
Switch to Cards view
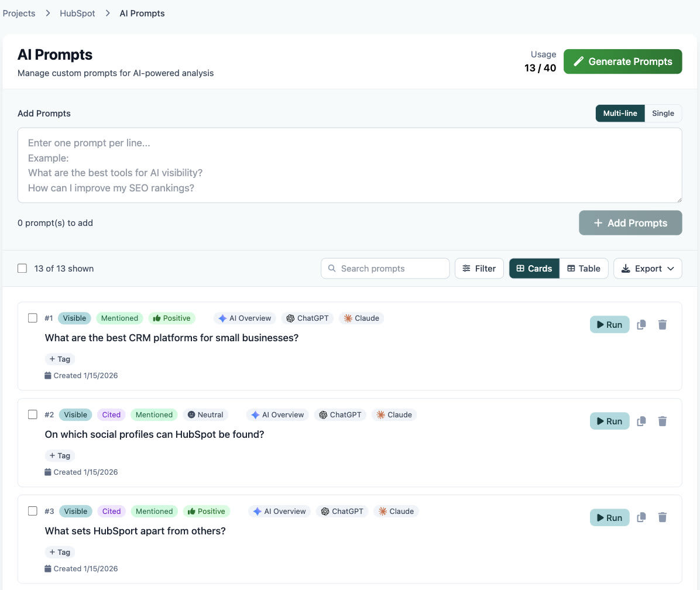[x=534, y=268]
